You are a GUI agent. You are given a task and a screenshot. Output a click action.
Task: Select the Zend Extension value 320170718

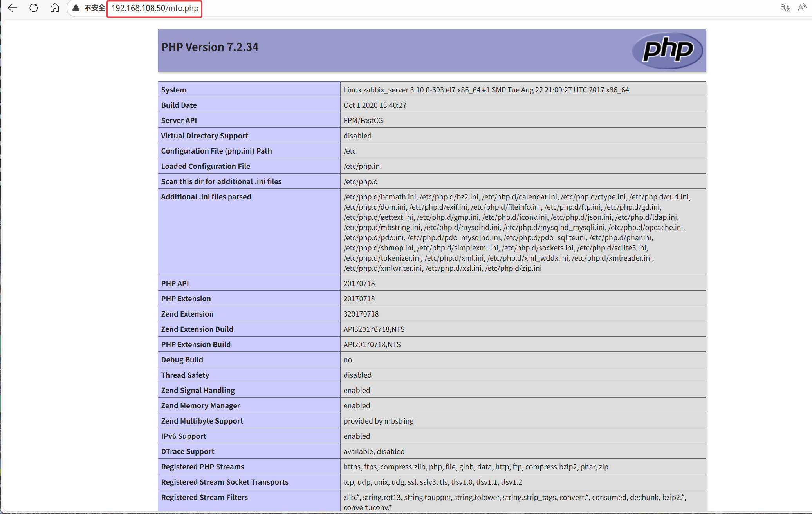361,314
